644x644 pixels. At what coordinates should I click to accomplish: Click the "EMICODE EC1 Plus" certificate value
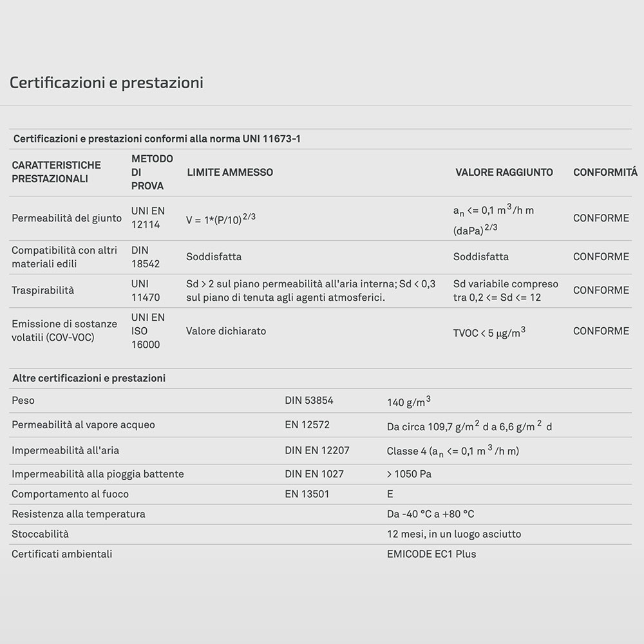pyautogui.click(x=431, y=554)
